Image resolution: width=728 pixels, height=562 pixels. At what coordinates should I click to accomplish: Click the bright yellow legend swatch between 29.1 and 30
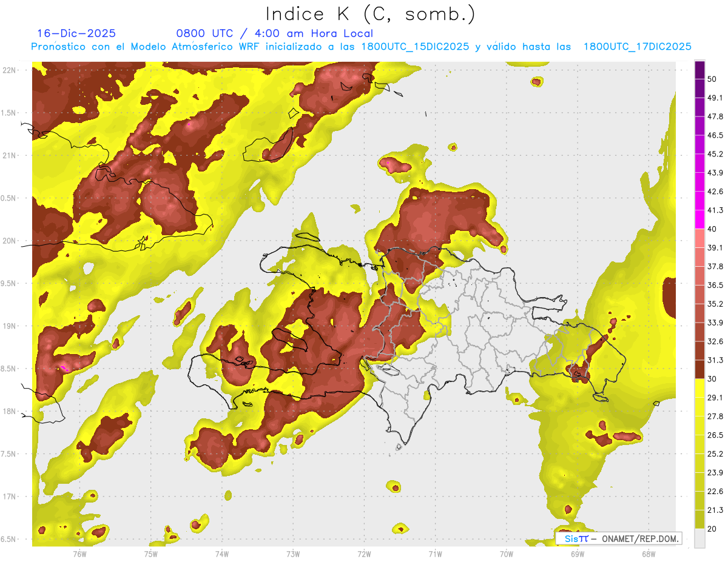tap(700, 388)
